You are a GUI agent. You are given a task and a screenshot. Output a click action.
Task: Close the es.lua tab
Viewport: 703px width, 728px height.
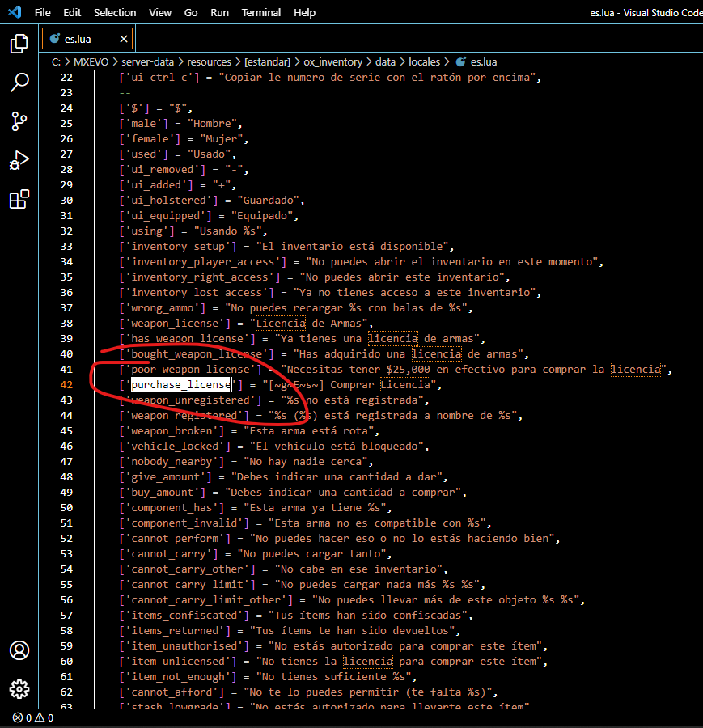click(x=124, y=39)
